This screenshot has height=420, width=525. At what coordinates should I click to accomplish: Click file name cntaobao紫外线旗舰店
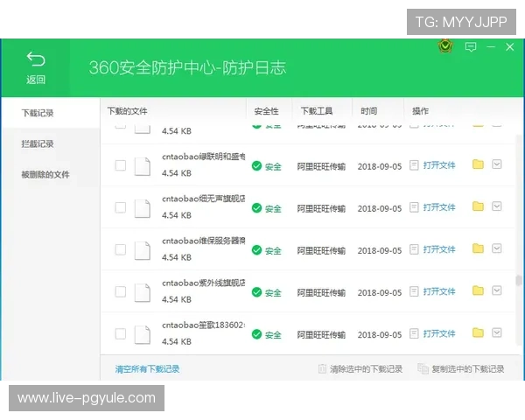(x=204, y=283)
